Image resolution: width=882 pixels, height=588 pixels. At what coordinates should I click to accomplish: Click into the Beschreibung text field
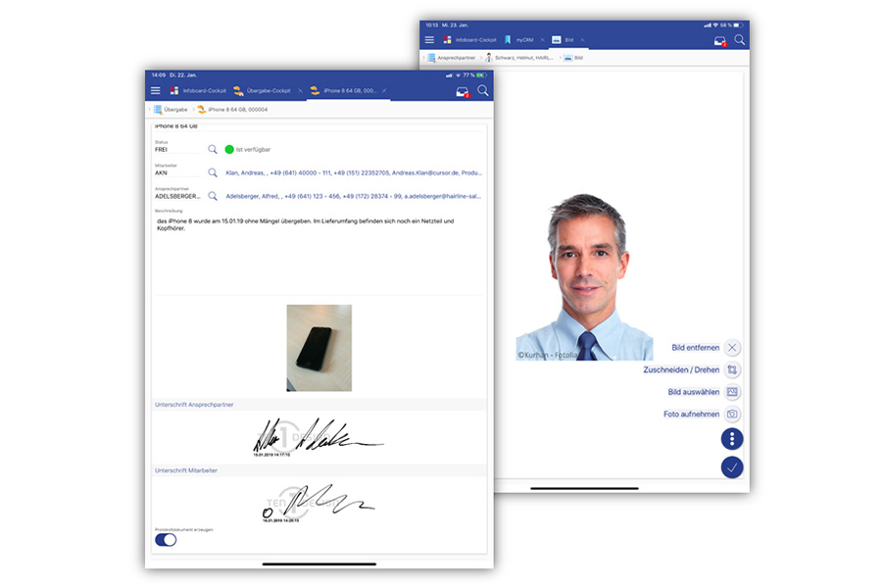(x=318, y=250)
